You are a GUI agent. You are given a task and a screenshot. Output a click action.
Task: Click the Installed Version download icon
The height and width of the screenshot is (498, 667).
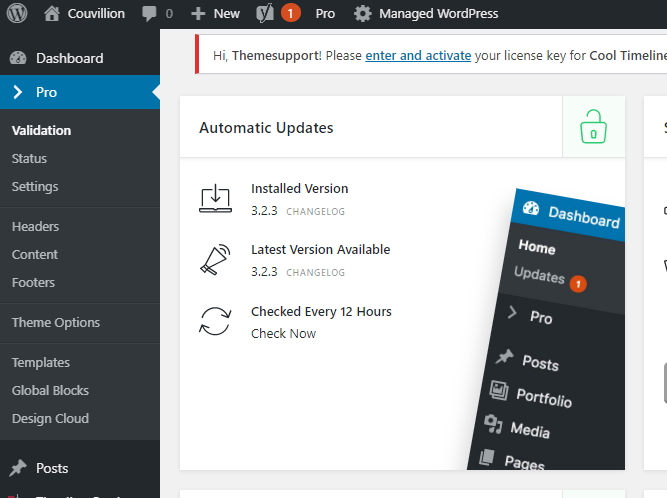tap(216, 198)
